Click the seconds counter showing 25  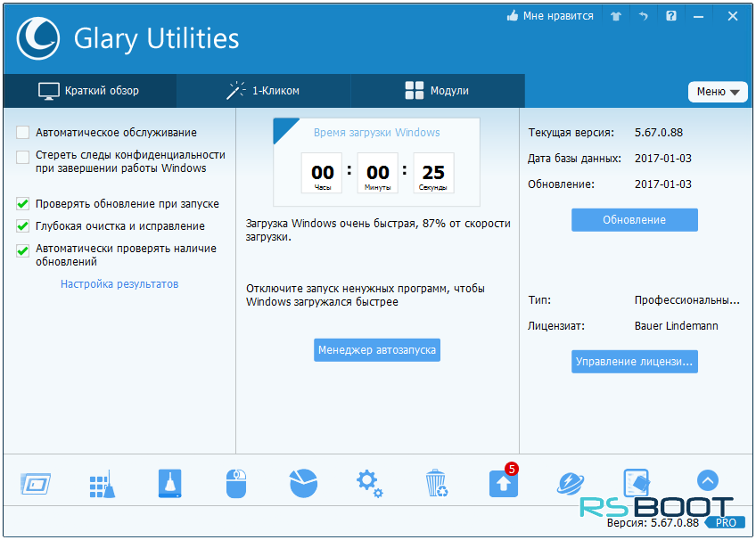tap(433, 173)
